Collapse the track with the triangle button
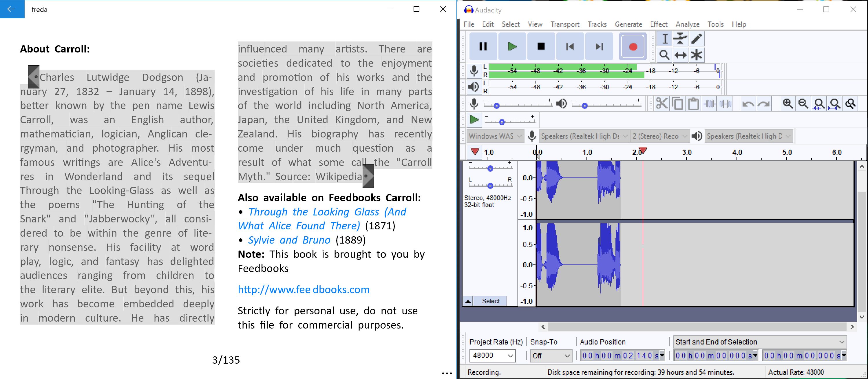The image size is (868, 379). (x=468, y=301)
